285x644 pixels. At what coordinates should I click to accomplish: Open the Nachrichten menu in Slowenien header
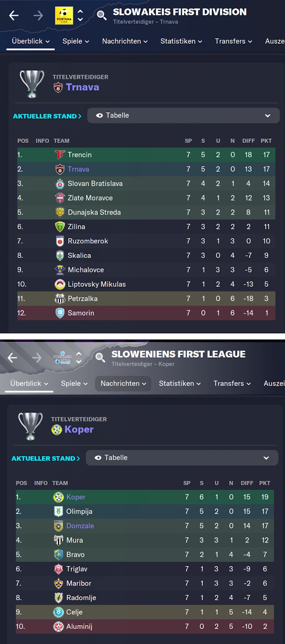point(123,383)
